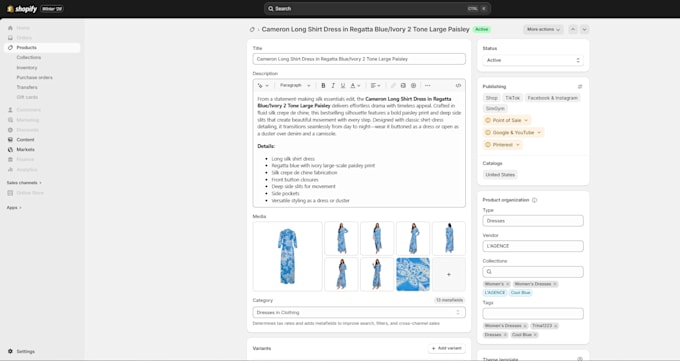Viewport: 680px width, 361px height.
Task: Expand the Apps section in the sidebar
Action: pyautogui.click(x=14, y=207)
